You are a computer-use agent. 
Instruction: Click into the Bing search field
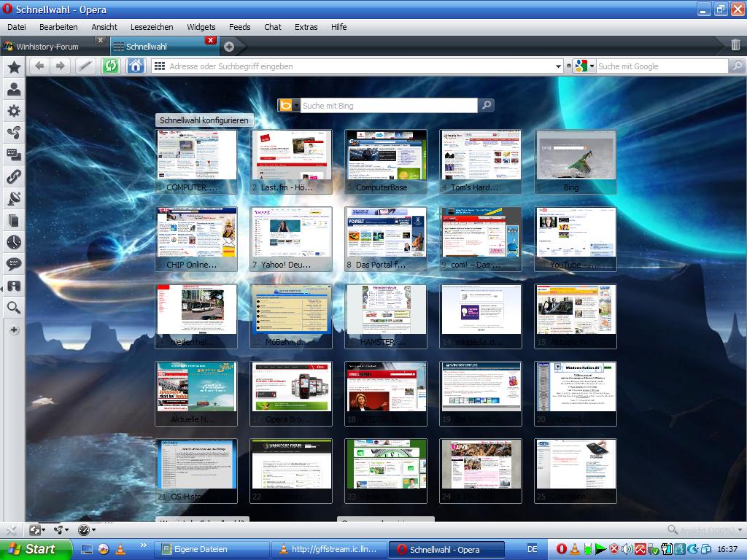tap(389, 106)
